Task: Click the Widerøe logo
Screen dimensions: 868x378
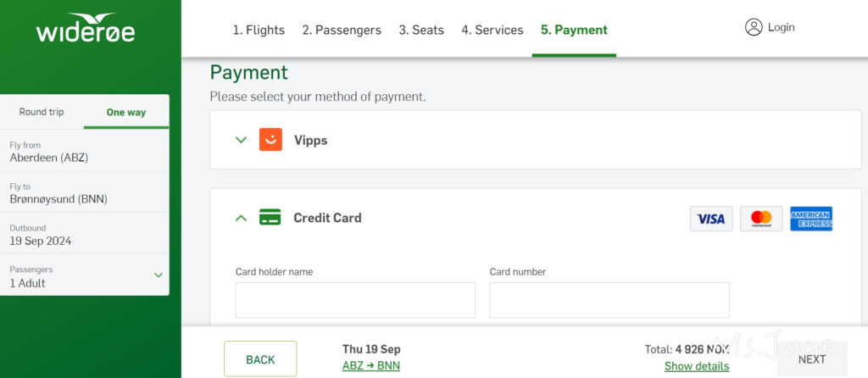Action: click(86, 28)
